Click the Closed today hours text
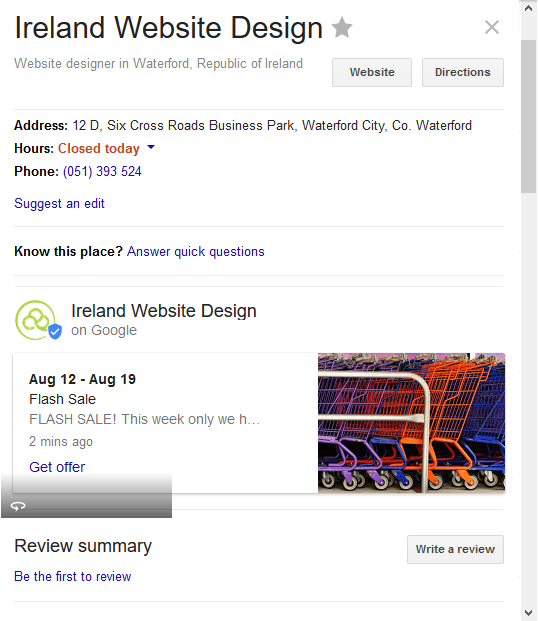Screen dimensions: 538x621 pyautogui.click(x=99, y=149)
